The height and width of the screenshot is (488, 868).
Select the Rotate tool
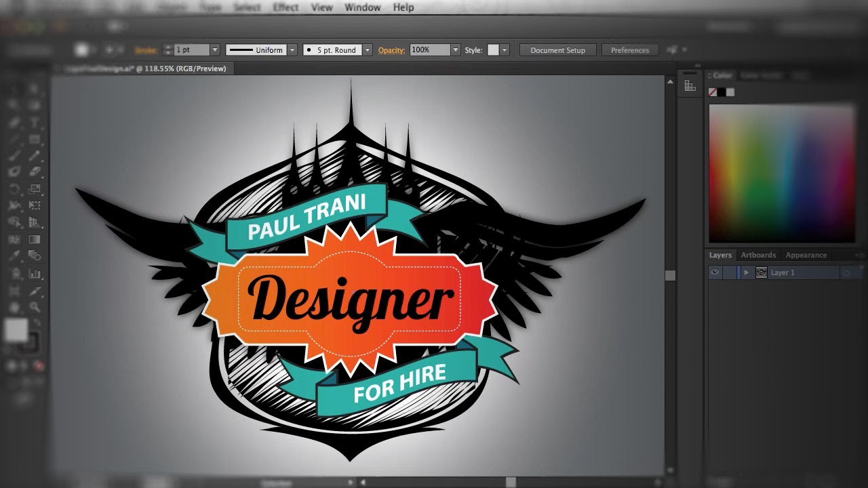pos(15,188)
